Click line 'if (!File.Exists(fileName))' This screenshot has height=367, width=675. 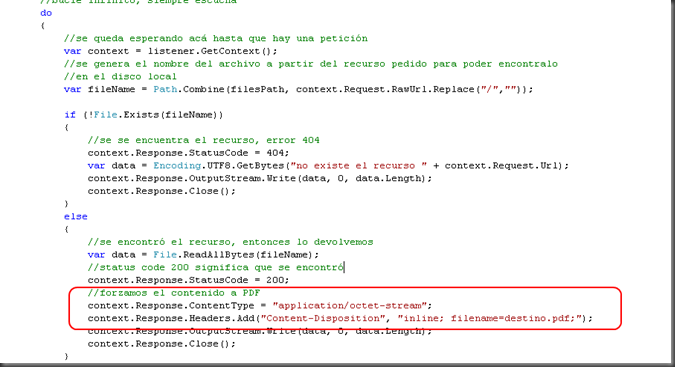[x=144, y=115]
